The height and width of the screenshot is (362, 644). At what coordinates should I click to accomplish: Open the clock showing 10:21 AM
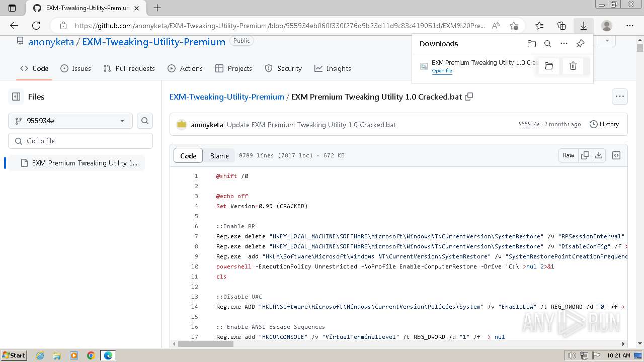[618, 355]
